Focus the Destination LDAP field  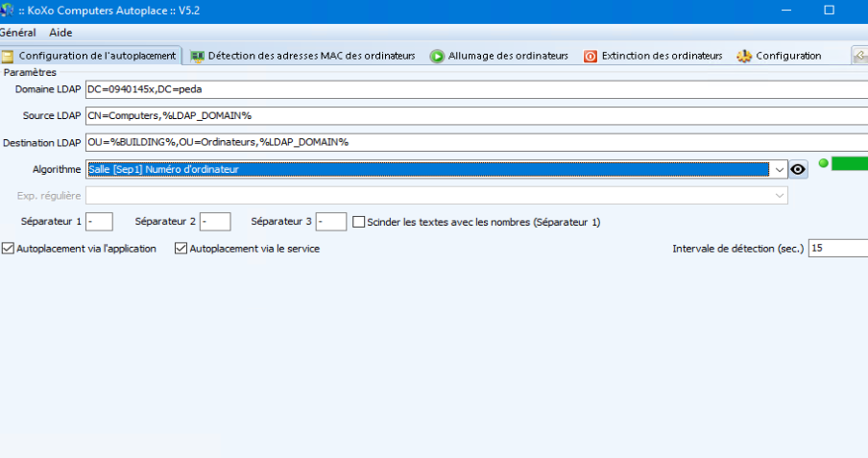click(x=476, y=142)
